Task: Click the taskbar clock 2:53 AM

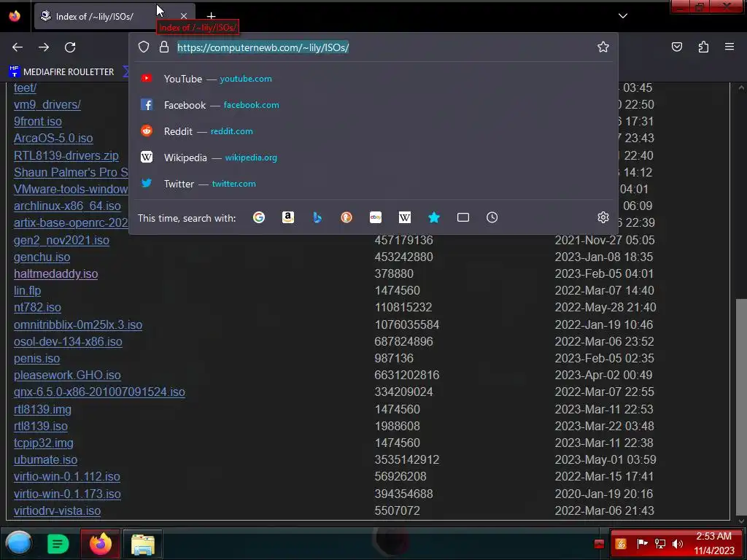Action: click(714, 544)
